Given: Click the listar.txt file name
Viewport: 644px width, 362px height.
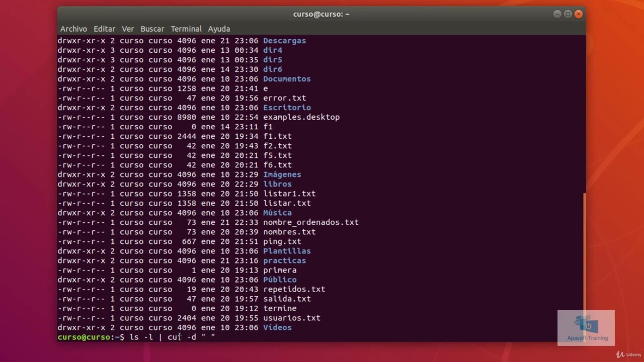Looking at the screenshot, I should pyautogui.click(x=287, y=203).
